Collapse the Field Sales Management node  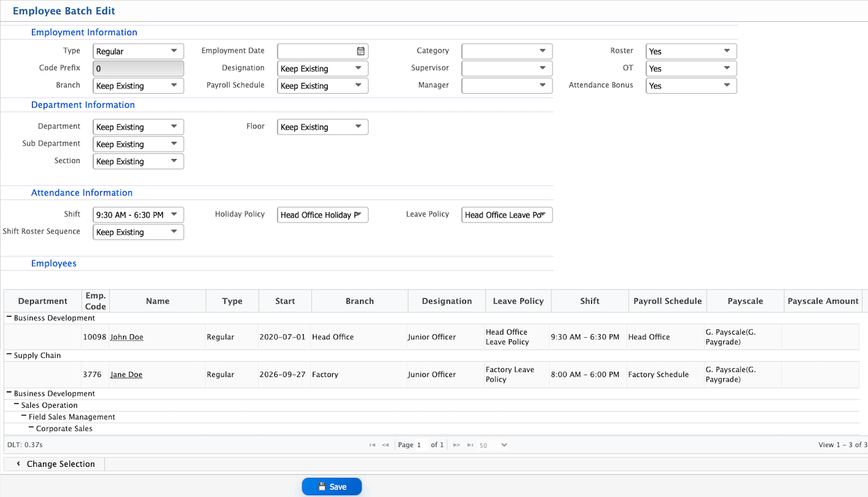[24, 416]
